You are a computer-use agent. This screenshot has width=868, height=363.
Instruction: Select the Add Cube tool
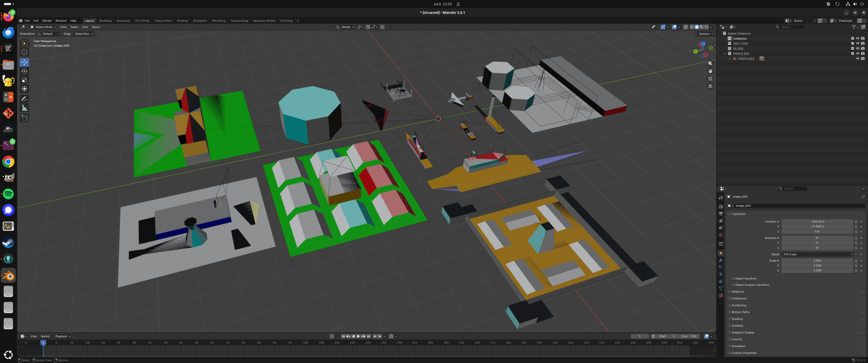[x=25, y=118]
